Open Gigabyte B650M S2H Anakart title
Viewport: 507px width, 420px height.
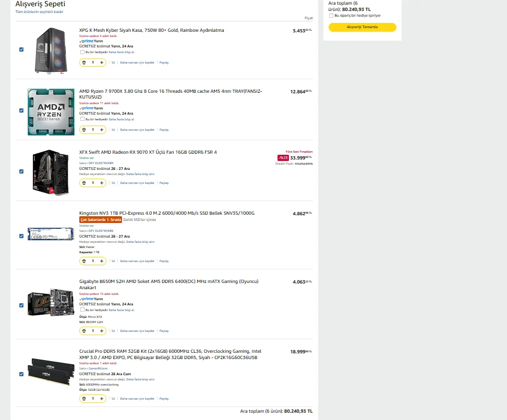click(169, 285)
